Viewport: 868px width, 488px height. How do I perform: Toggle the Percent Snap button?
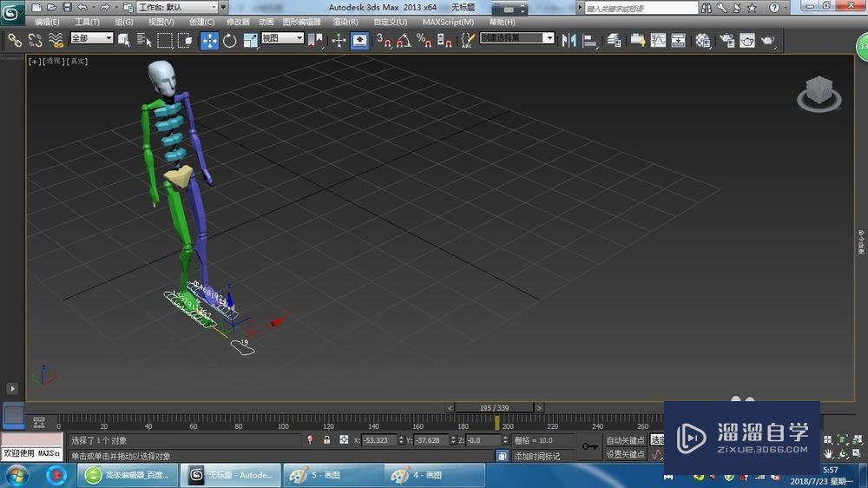pos(424,41)
